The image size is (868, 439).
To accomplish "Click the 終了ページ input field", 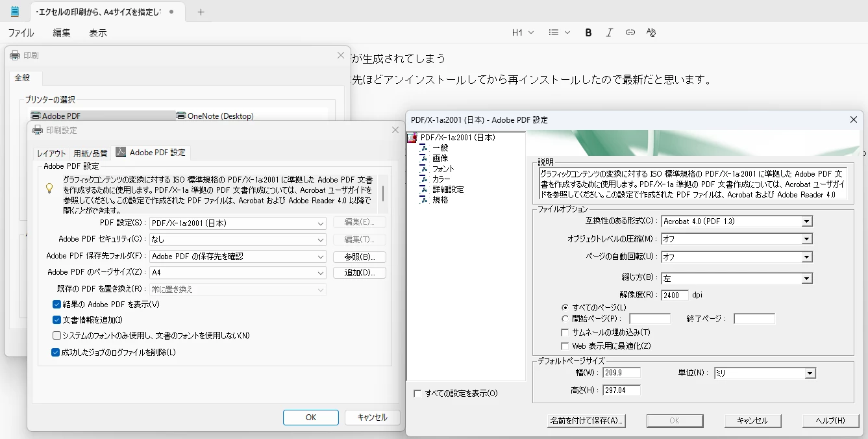I will pos(754,319).
